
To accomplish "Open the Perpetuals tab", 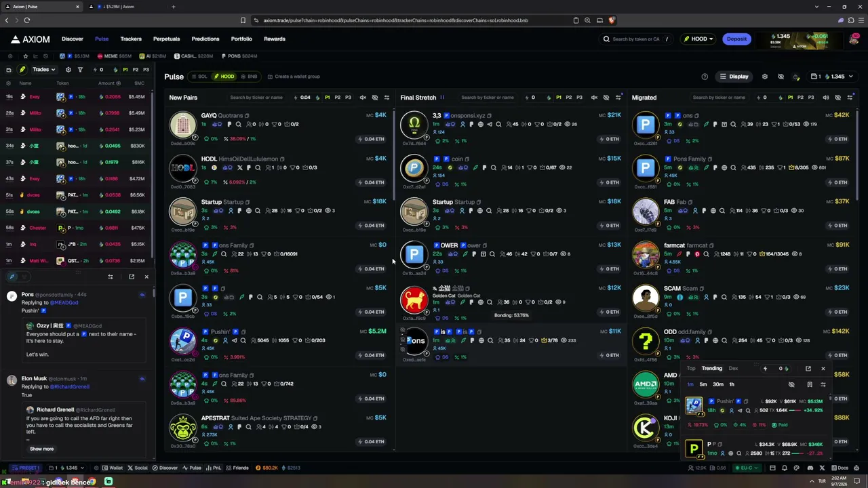I will [x=166, y=39].
